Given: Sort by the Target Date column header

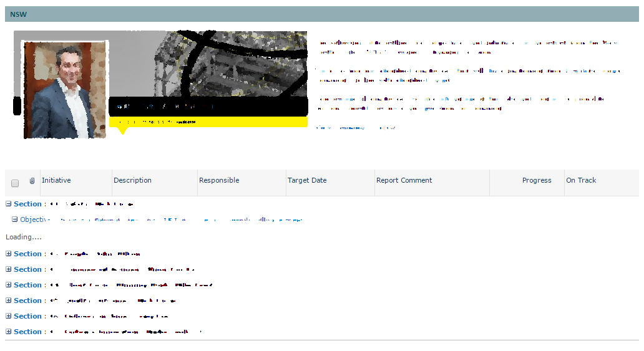Looking at the screenshot, I should (307, 180).
